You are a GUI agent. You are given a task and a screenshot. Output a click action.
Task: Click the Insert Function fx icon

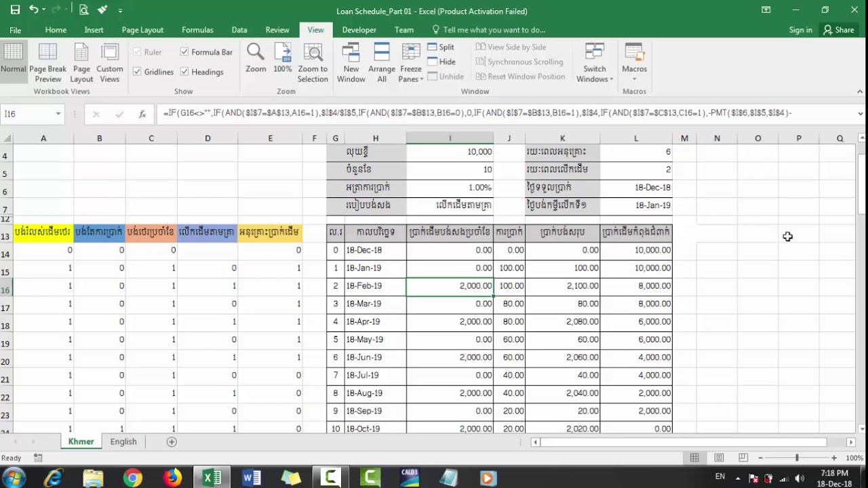(142, 114)
